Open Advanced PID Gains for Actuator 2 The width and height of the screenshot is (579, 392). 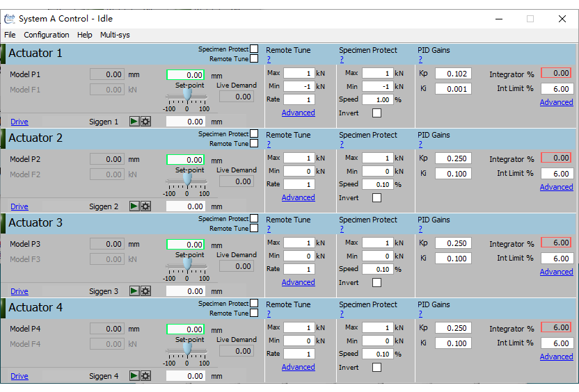coord(556,187)
